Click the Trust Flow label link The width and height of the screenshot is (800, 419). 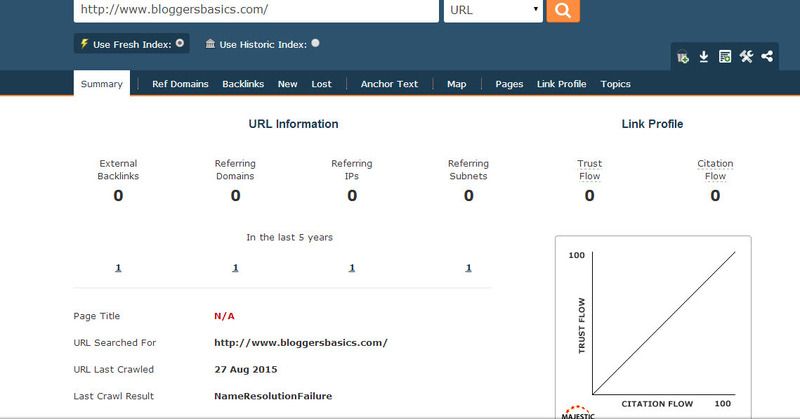(x=589, y=170)
